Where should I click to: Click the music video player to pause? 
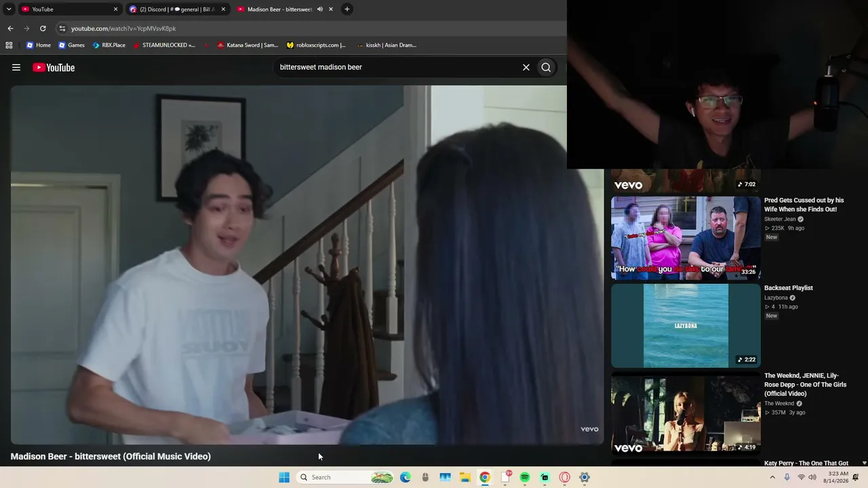(307, 264)
